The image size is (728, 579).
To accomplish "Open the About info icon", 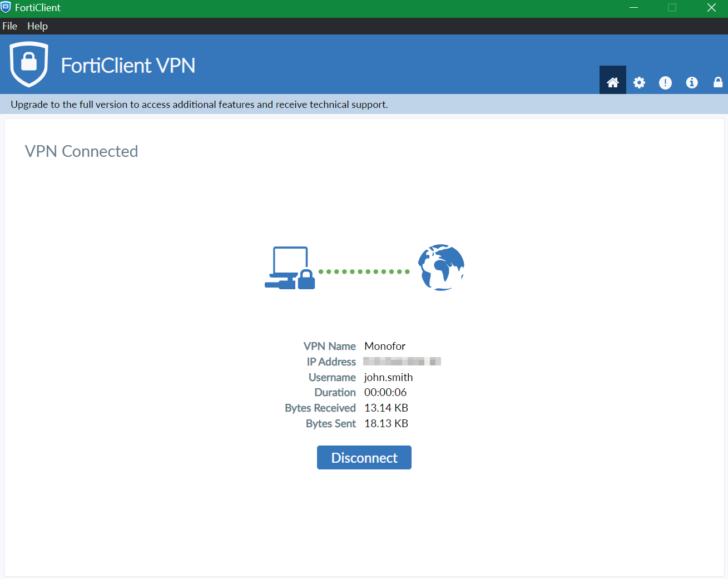I will coord(692,82).
